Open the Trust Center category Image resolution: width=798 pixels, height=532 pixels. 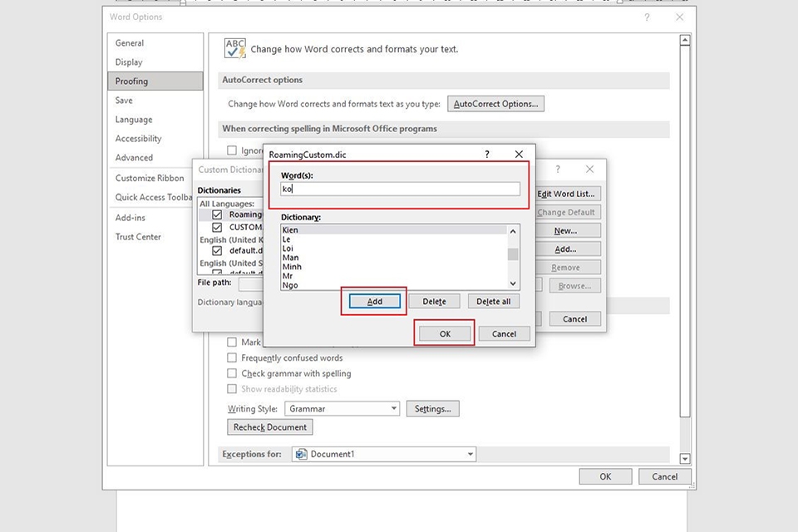click(138, 237)
